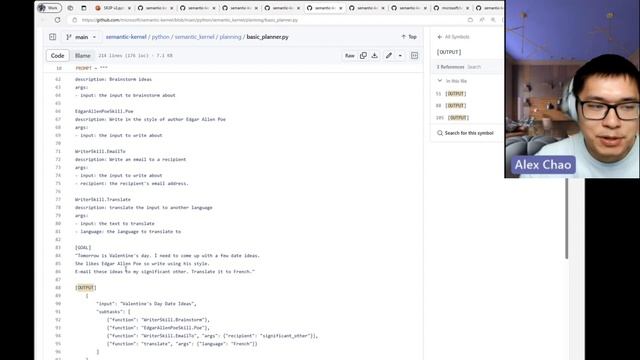The image size is (640, 360).
Task: Open the python breadcrumb link
Action: tap(160, 37)
